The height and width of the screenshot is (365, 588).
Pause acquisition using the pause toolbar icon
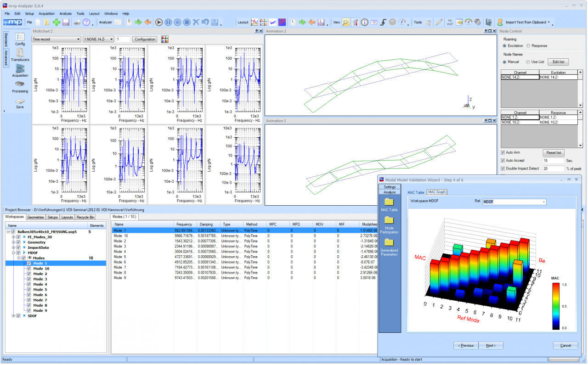coord(168,22)
